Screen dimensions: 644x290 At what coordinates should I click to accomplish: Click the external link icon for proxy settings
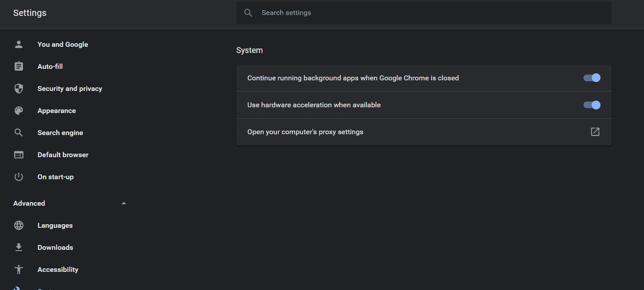tap(595, 132)
